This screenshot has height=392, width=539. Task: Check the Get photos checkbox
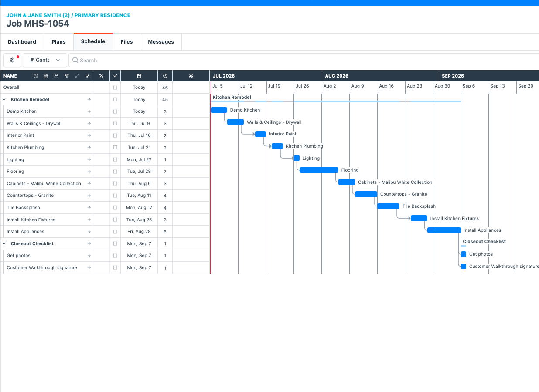pos(115,256)
